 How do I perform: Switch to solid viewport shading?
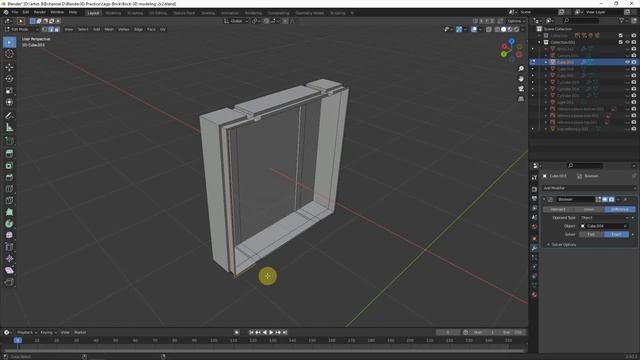click(504, 29)
